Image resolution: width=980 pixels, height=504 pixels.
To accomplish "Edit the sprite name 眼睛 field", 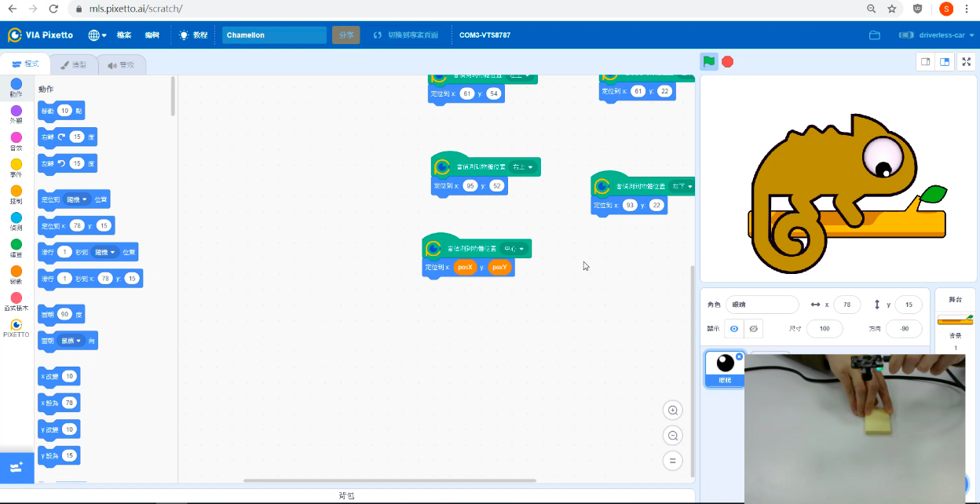I will coord(762,305).
